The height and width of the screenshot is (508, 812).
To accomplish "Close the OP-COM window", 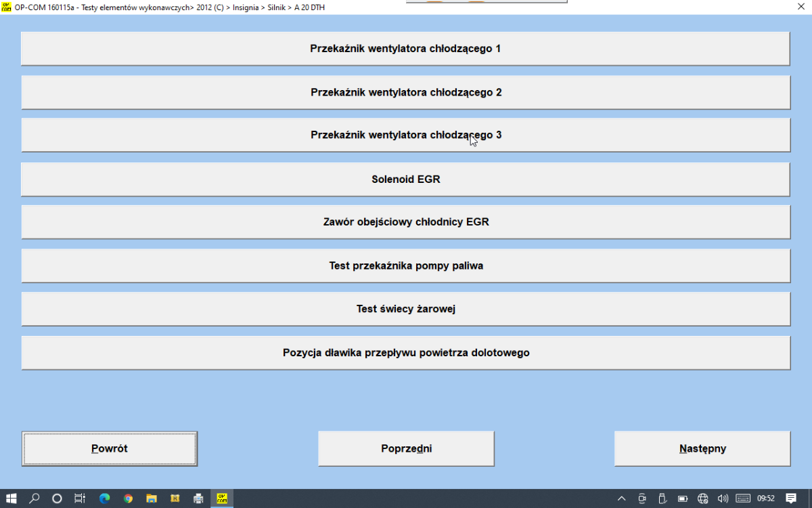I will [800, 6].
